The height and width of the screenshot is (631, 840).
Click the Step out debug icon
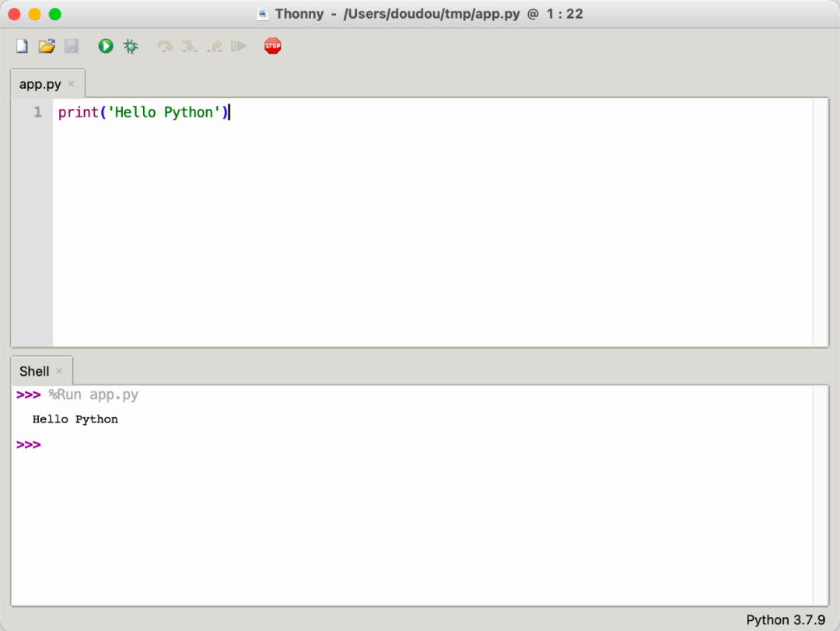tap(214, 47)
